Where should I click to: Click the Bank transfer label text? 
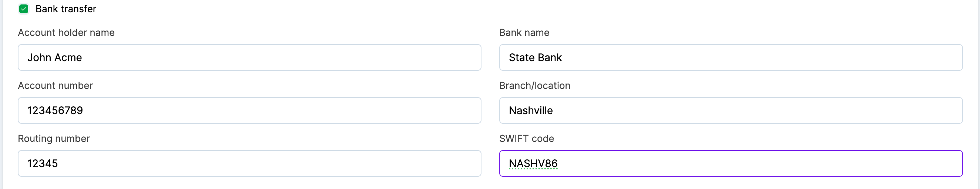(x=66, y=9)
